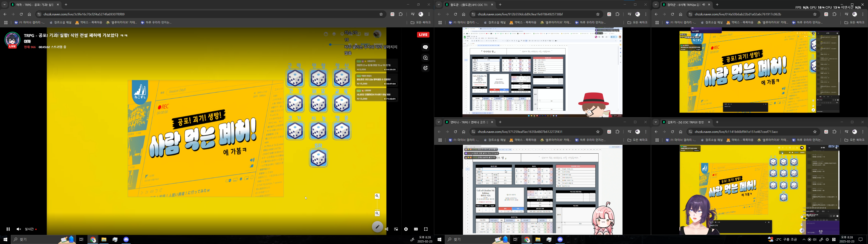Open media control icon in 여까 window
868x244 pixels.
point(413,14)
